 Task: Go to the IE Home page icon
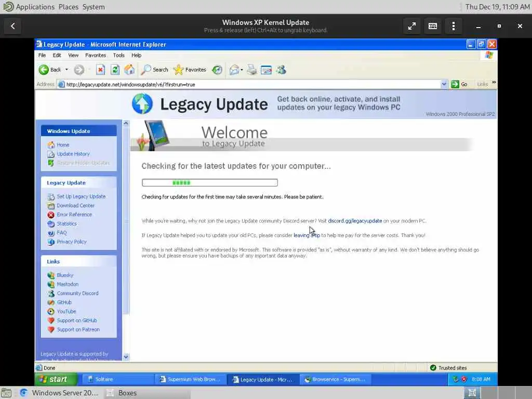[129, 70]
